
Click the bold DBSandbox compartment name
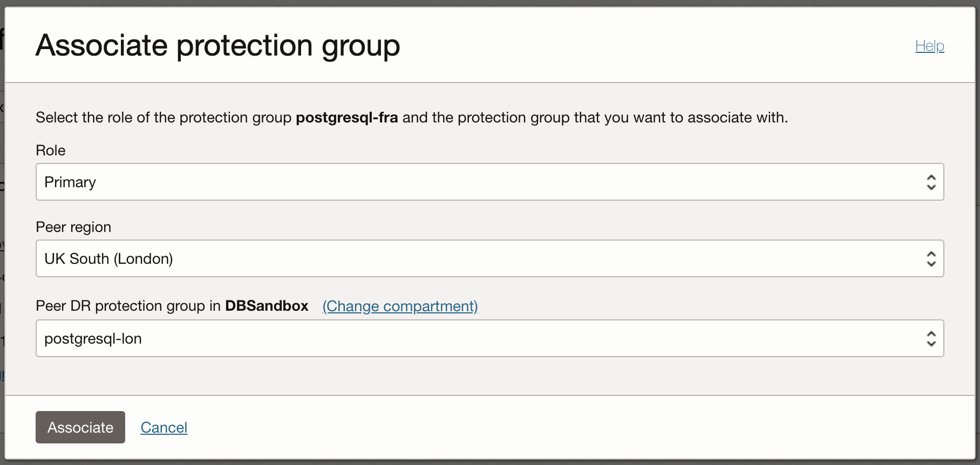coord(267,306)
